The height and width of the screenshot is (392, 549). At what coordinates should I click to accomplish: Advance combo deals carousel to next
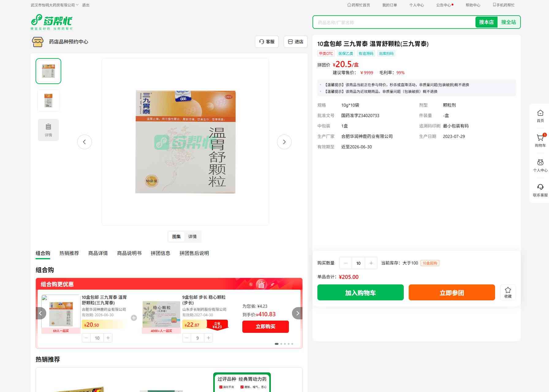(297, 313)
